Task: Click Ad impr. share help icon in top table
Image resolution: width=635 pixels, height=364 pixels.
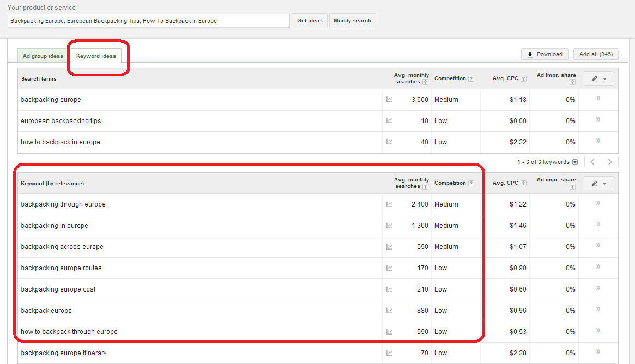Action: click(x=572, y=82)
